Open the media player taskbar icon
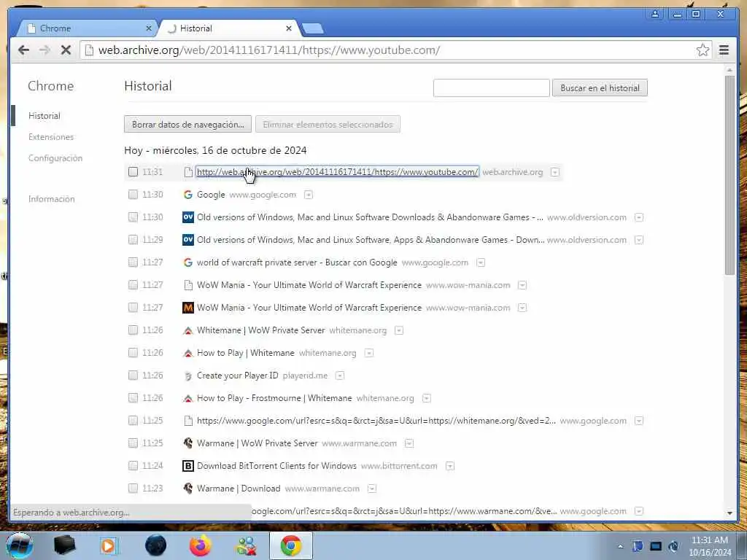The height and width of the screenshot is (560, 747). (x=109, y=545)
